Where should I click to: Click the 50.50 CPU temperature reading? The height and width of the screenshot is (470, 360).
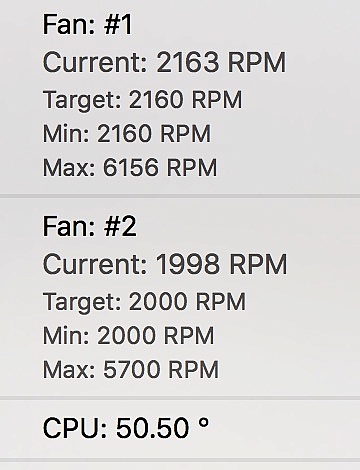coord(152,428)
